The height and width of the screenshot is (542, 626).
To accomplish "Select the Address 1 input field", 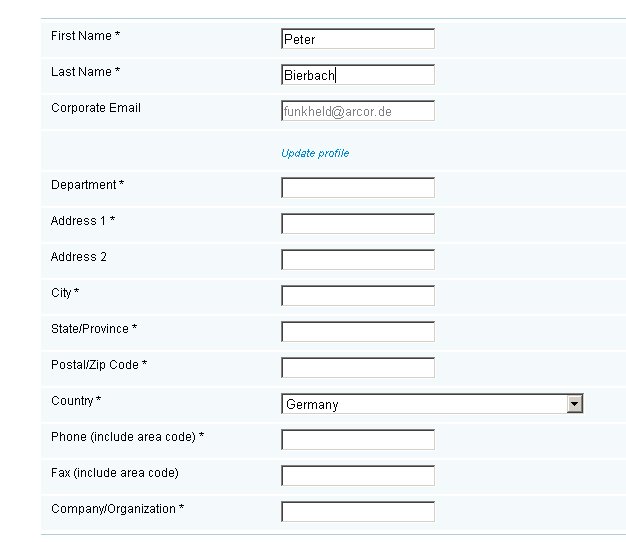I will [358, 224].
